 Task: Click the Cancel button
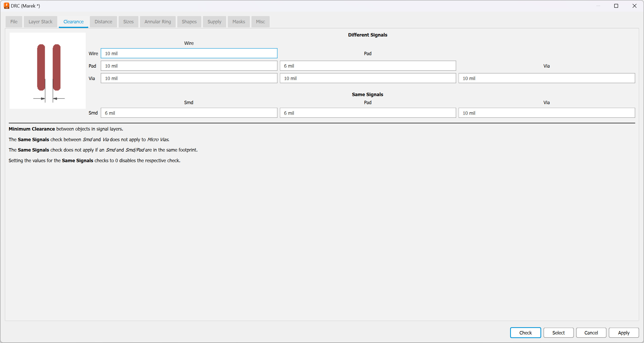point(591,333)
